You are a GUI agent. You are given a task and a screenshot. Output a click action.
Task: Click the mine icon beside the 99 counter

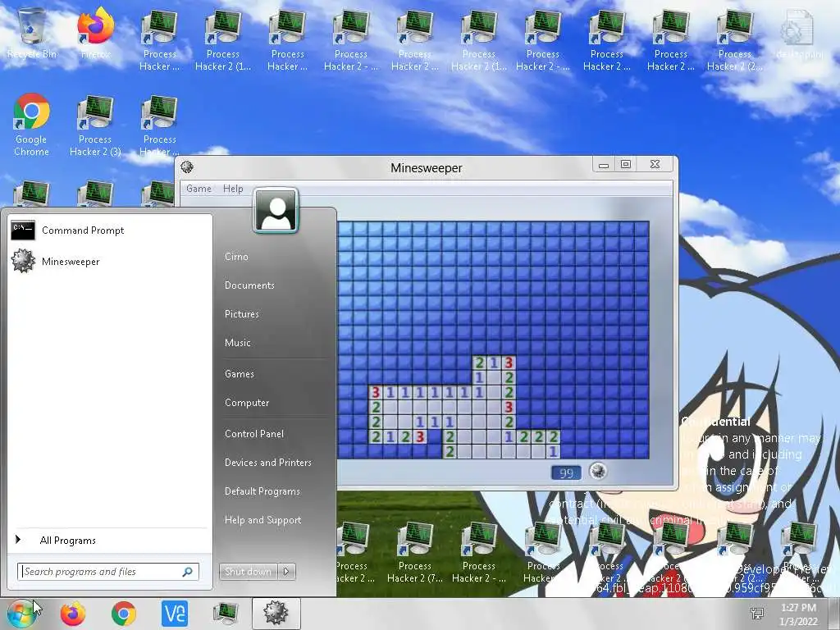coord(598,472)
